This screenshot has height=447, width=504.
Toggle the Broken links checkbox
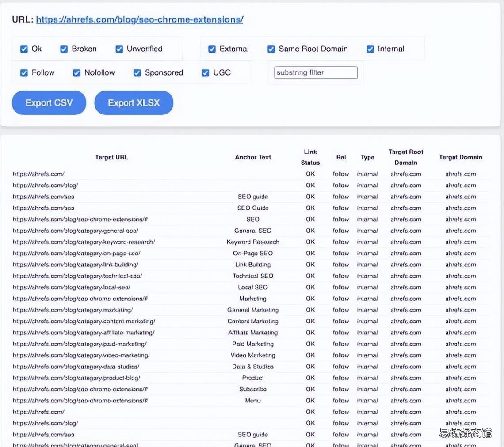click(64, 49)
